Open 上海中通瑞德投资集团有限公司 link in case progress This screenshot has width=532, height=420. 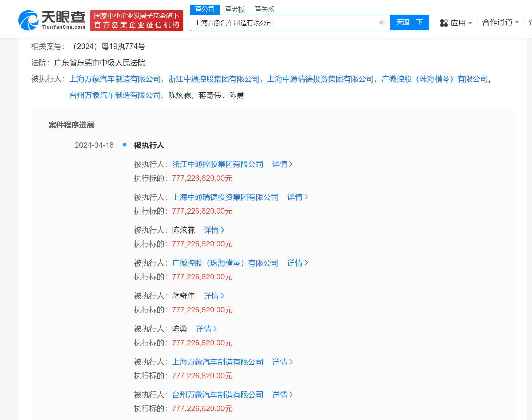(x=225, y=197)
